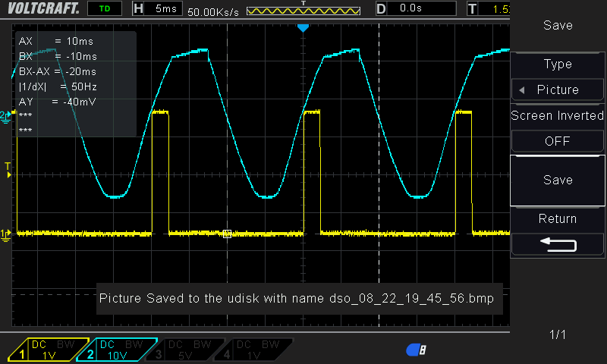Click the cursor measurement readout panel

pyautogui.click(x=76, y=83)
